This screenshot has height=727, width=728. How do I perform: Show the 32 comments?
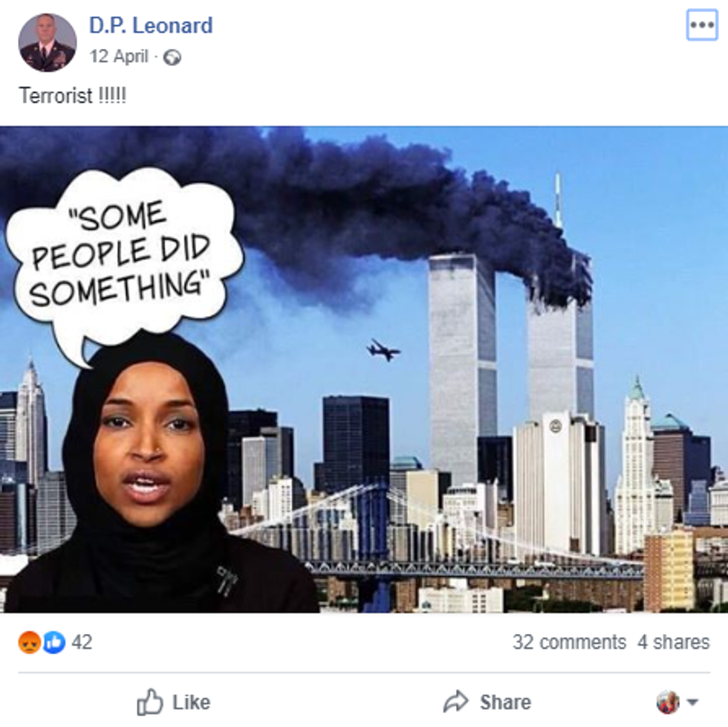pyautogui.click(x=569, y=642)
